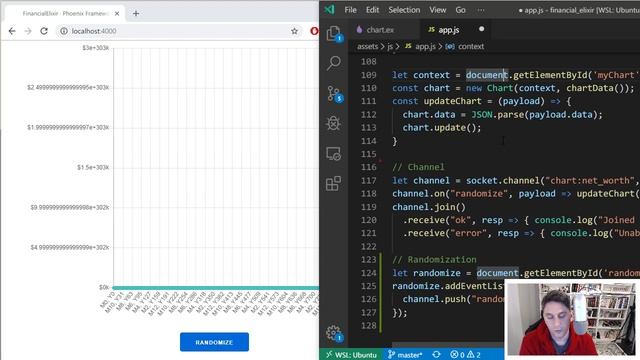The image size is (640, 360).
Task: Open the File menu
Action: point(350,10)
